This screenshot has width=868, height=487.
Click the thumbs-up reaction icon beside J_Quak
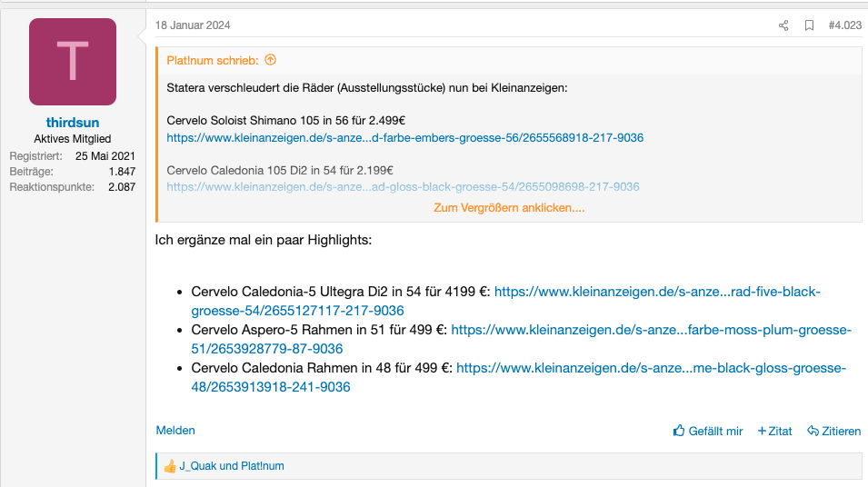point(169,466)
